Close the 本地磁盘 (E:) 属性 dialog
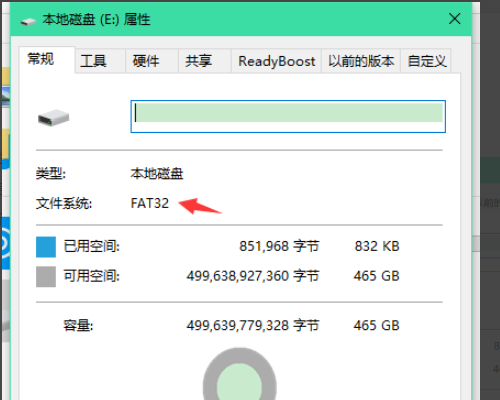500x400 pixels. (x=454, y=19)
